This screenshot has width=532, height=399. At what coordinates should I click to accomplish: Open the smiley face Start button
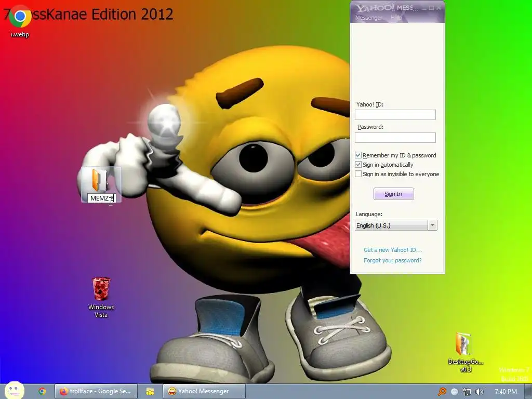click(15, 391)
